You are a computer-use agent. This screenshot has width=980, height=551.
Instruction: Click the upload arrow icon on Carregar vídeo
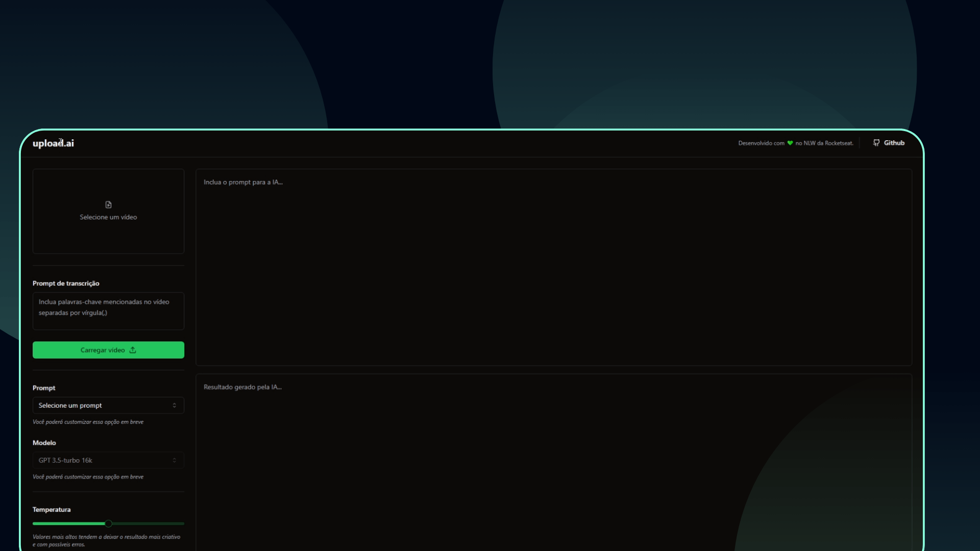pos(133,350)
